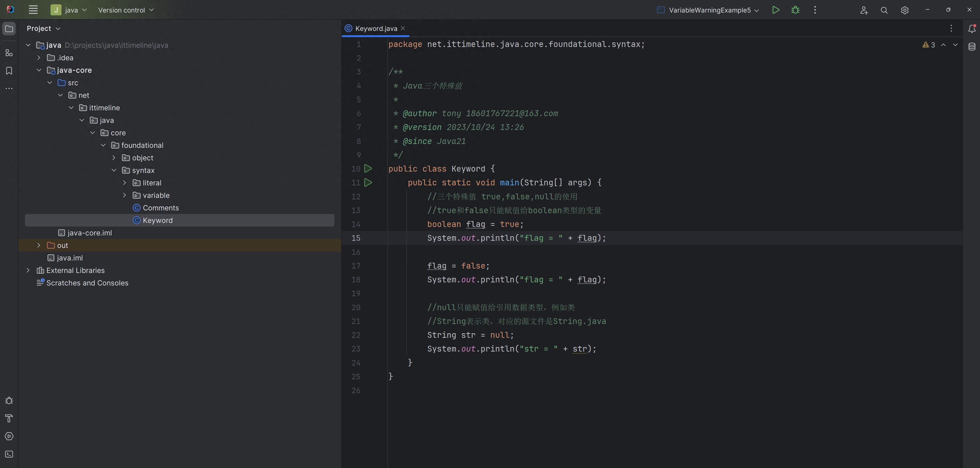Image resolution: width=980 pixels, height=468 pixels.
Task: Click the @author javadoc line
Action: pos(475,113)
